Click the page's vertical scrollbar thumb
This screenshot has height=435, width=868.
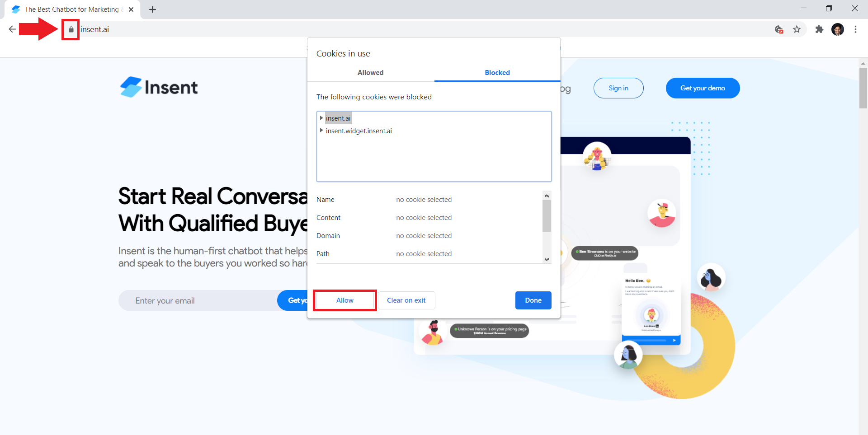[x=863, y=88]
